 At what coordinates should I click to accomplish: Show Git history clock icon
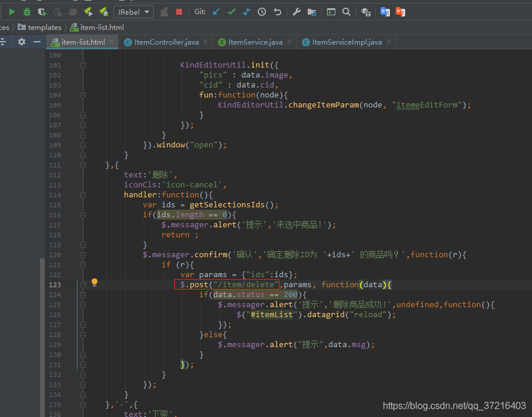pyautogui.click(x=262, y=12)
